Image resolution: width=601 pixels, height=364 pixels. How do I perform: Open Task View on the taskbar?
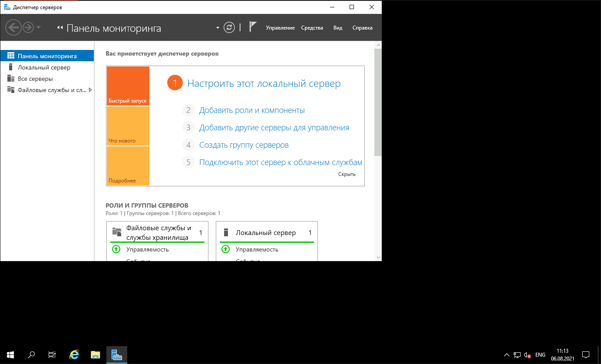click(52, 355)
